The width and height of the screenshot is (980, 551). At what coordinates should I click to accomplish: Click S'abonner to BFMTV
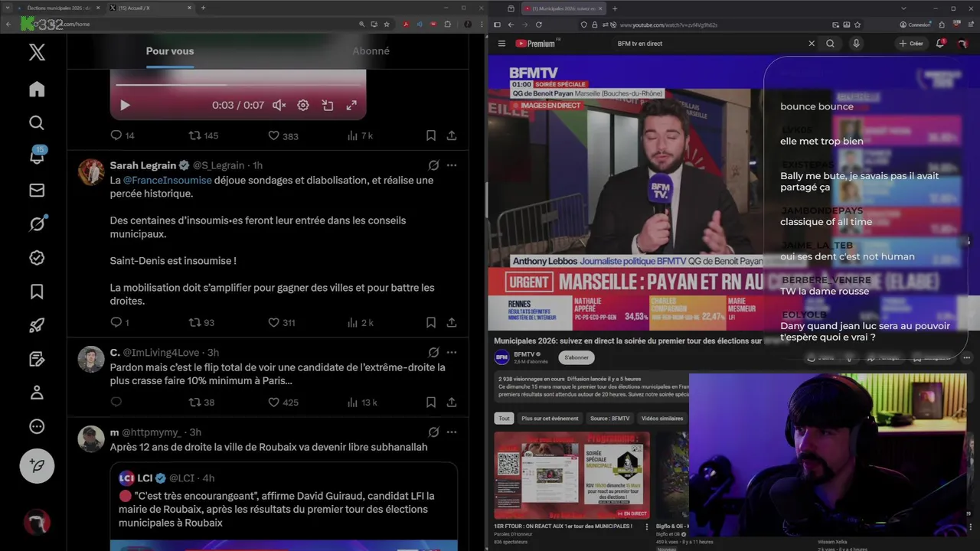click(577, 357)
